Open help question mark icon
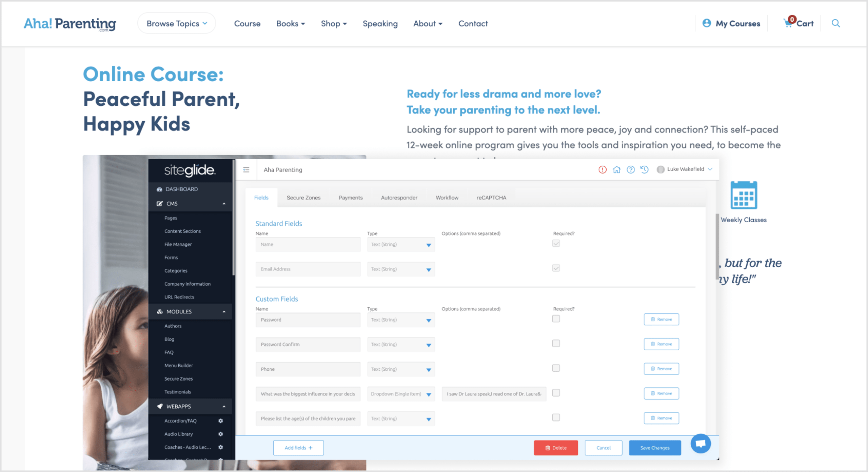Screen dimensions: 868x472 tap(631, 169)
